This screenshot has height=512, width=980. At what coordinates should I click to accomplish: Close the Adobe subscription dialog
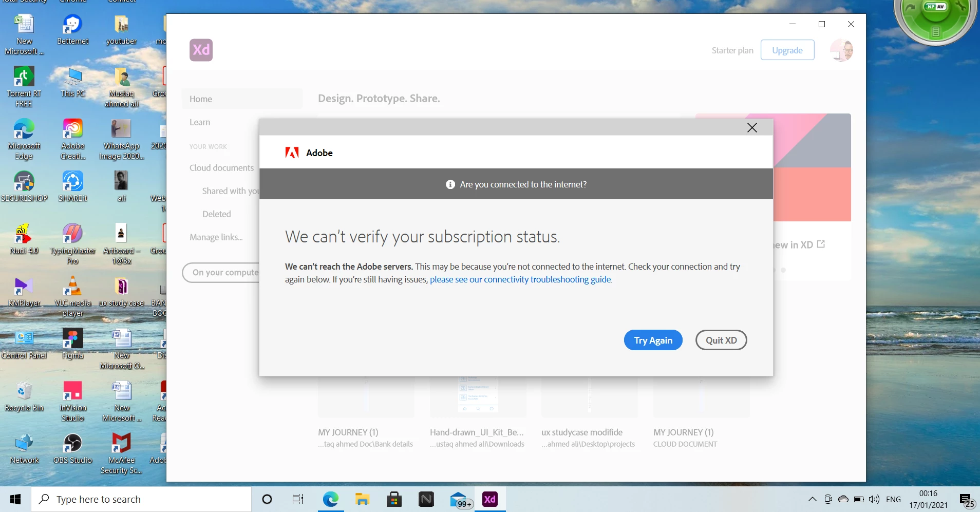[752, 128]
